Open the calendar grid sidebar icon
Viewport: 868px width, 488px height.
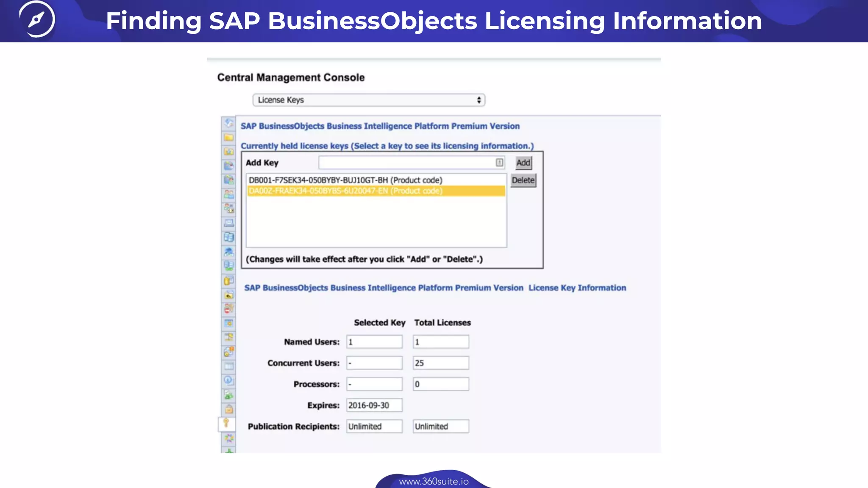click(229, 323)
